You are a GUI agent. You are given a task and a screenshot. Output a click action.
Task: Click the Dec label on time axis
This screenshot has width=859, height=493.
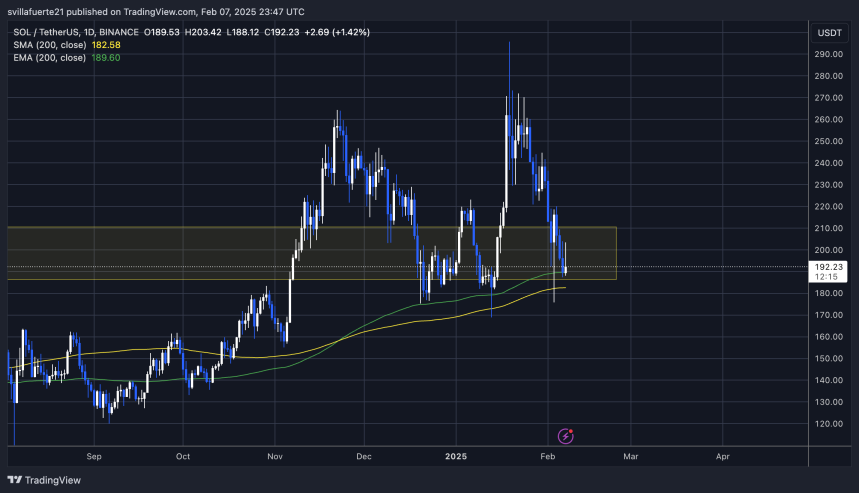point(364,456)
